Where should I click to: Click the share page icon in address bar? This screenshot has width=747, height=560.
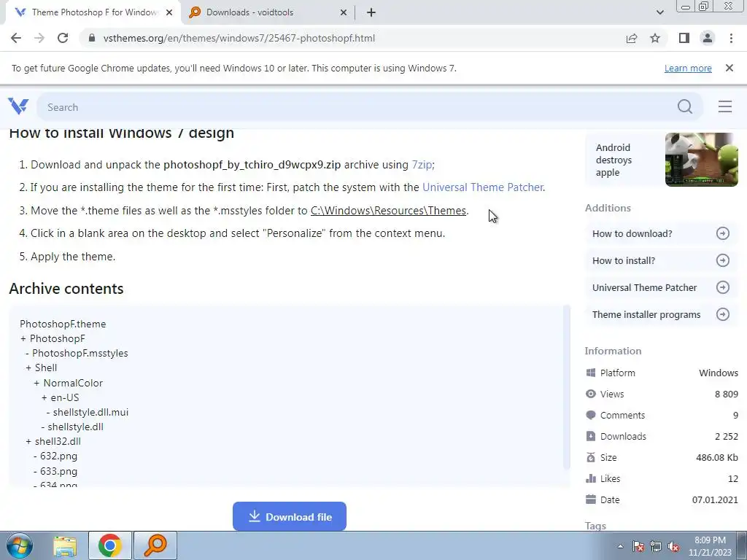pyautogui.click(x=632, y=38)
